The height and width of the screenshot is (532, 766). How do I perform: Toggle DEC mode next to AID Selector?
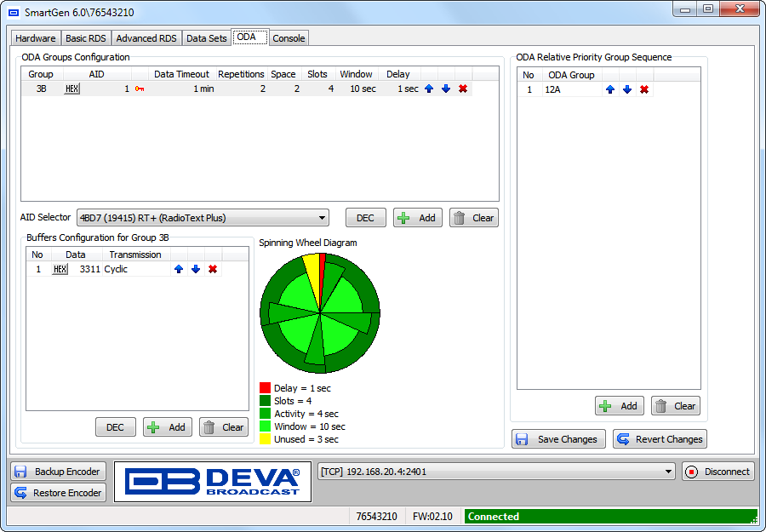point(365,218)
